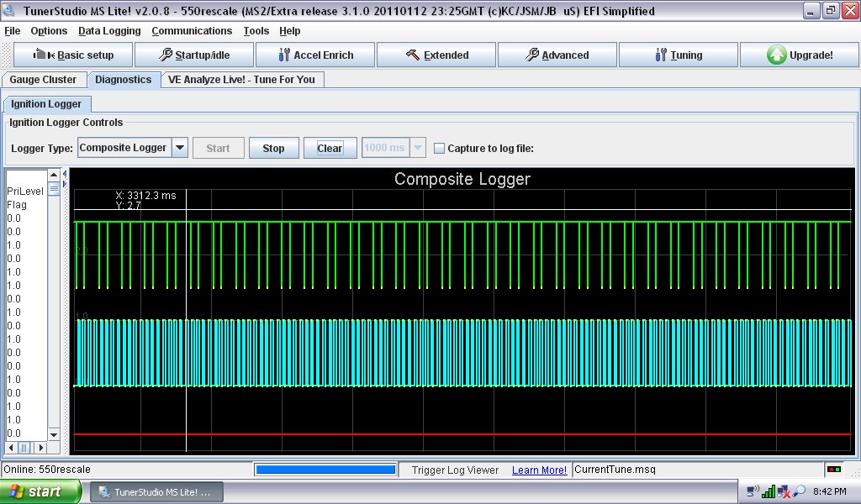Open the 1000 ms interval dropdown
This screenshot has width=861, height=504.
(417, 148)
